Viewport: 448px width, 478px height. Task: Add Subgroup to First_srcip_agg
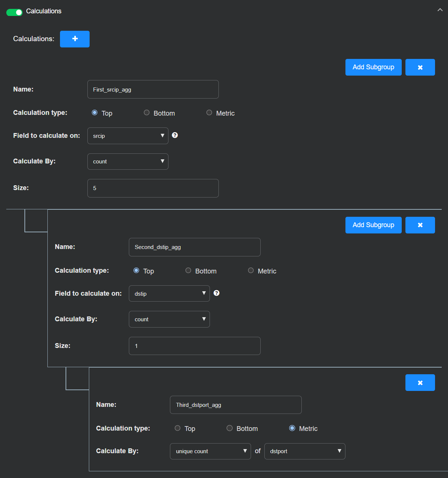pyautogui.click(x=373, y=67)
